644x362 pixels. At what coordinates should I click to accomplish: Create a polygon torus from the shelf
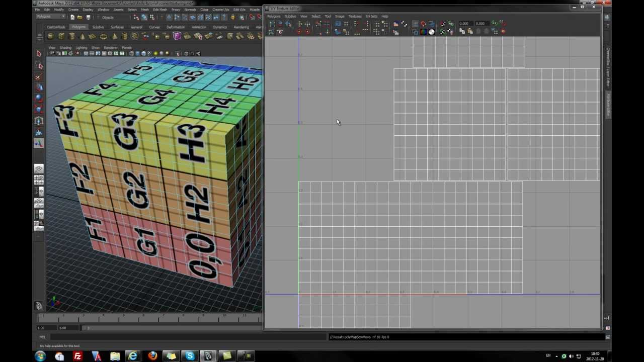[104, 36]
